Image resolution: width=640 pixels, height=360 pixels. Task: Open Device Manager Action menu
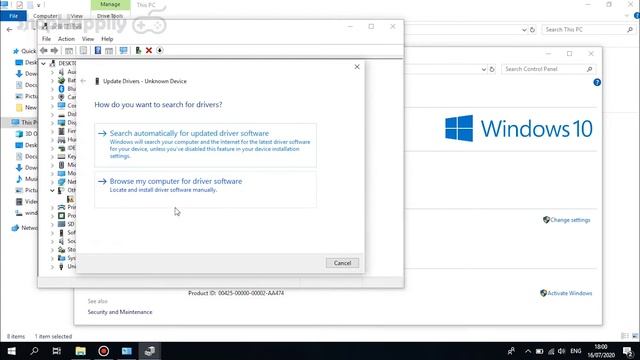pyautogui.click(x=66, y=39)
